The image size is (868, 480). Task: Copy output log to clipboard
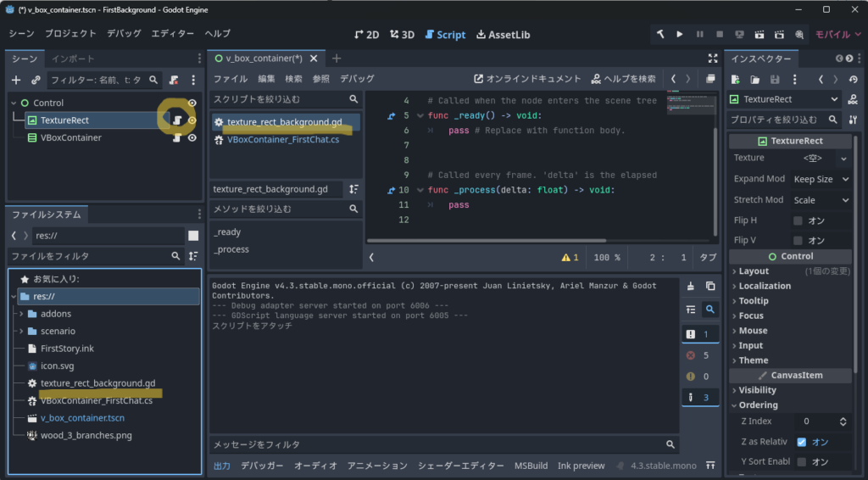(710, 287)
